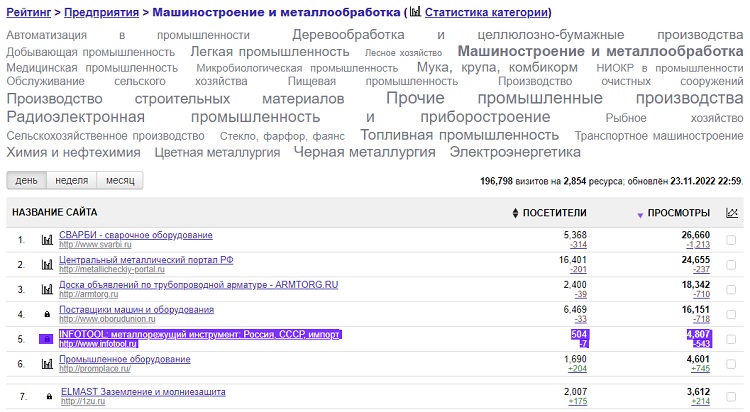
Task: Select Рыбное хозяйство category
Action: tap(674, 118)
